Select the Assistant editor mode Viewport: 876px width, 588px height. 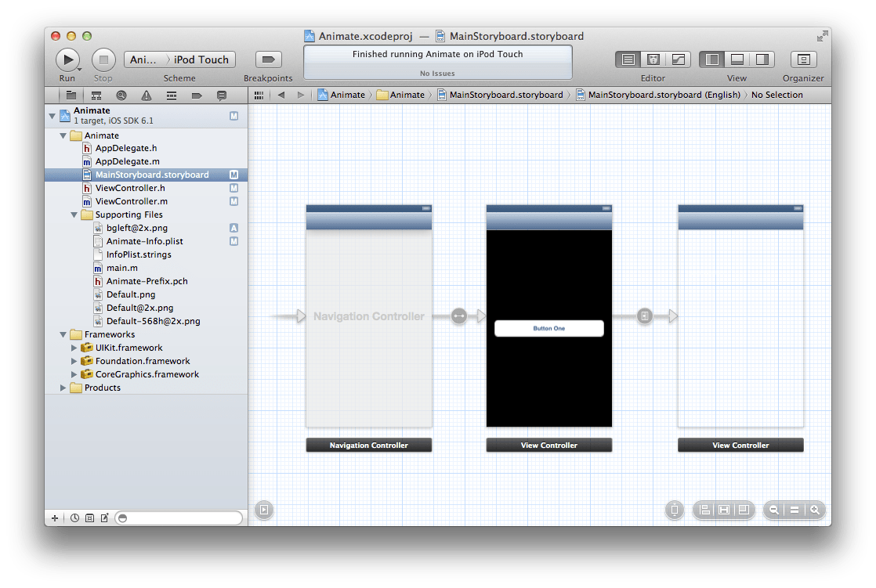653,60
